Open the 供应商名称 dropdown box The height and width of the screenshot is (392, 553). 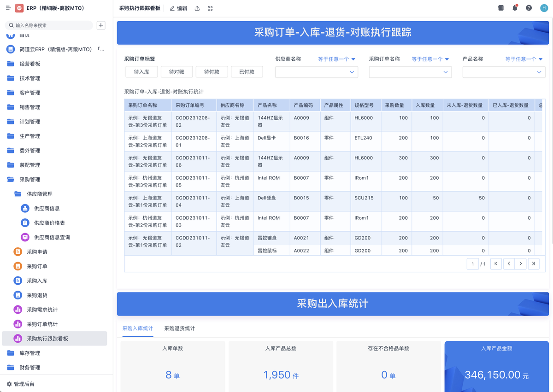[x=316, y=72]
